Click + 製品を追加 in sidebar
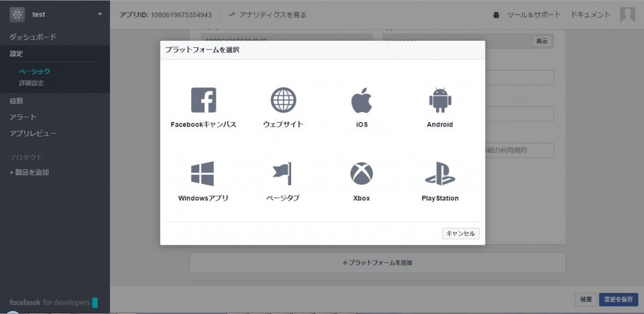Viewport: 644px width, 314px height. 29,172
